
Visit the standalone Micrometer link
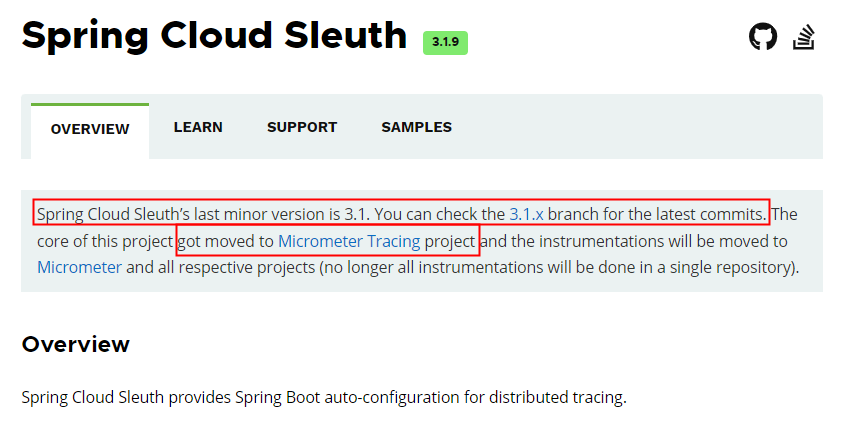79,268
